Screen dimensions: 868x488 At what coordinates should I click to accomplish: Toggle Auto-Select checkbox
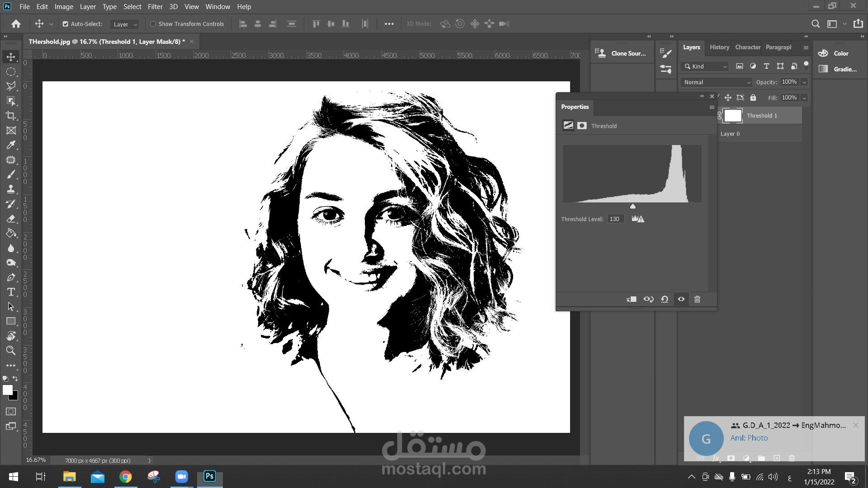pos(66,24)
